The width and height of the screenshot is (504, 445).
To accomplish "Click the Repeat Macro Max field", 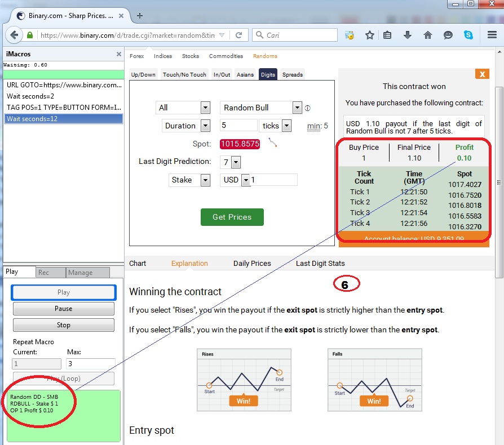I will (x=91, y=364).
